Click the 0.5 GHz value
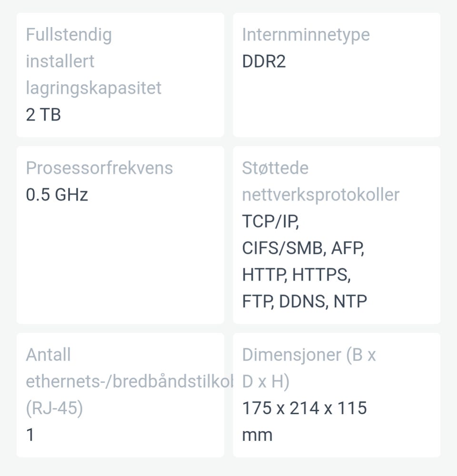 pos(57,194)
